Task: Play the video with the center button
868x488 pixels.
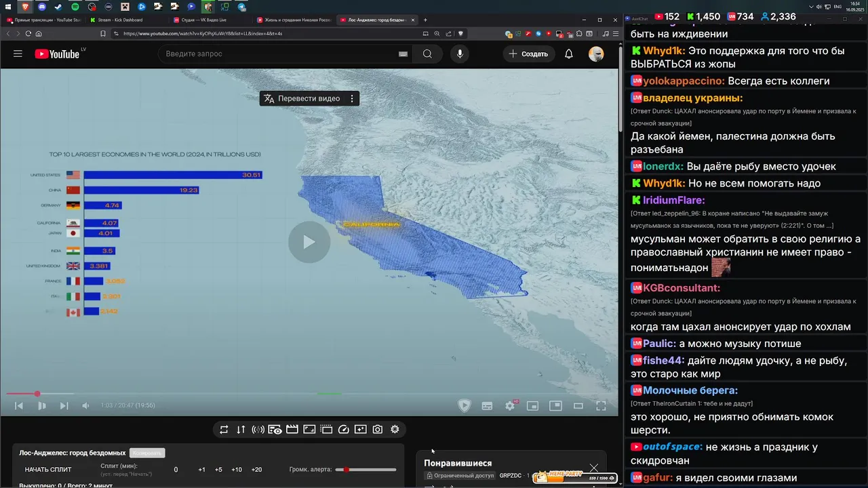Action: pyautogui.click(x=309, y=242)
